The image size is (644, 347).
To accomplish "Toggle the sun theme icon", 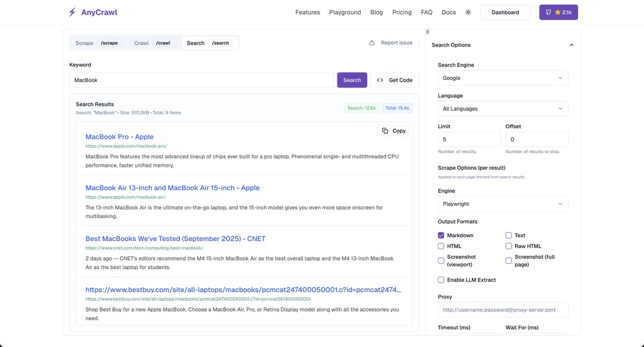I will coord(468,12).
